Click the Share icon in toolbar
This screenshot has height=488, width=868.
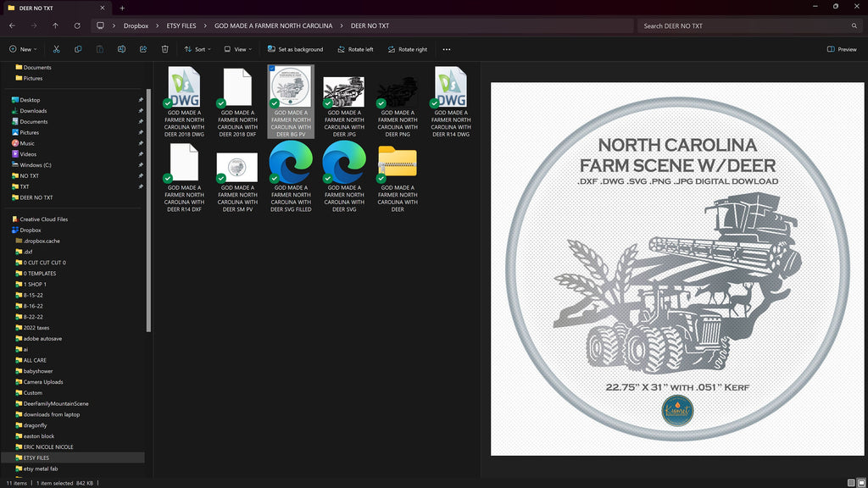click(142, 49)
